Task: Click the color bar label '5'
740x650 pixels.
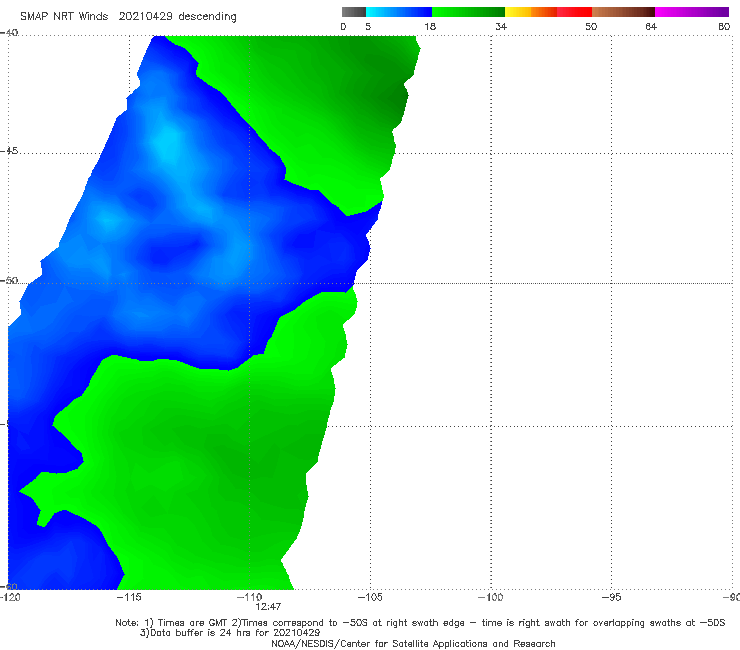Action: (x=368, y=26)
